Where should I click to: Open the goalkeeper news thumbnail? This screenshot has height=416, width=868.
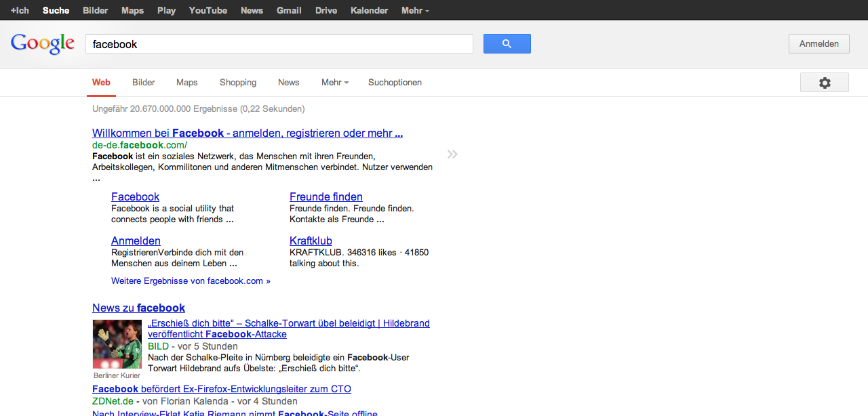[117, 344]
